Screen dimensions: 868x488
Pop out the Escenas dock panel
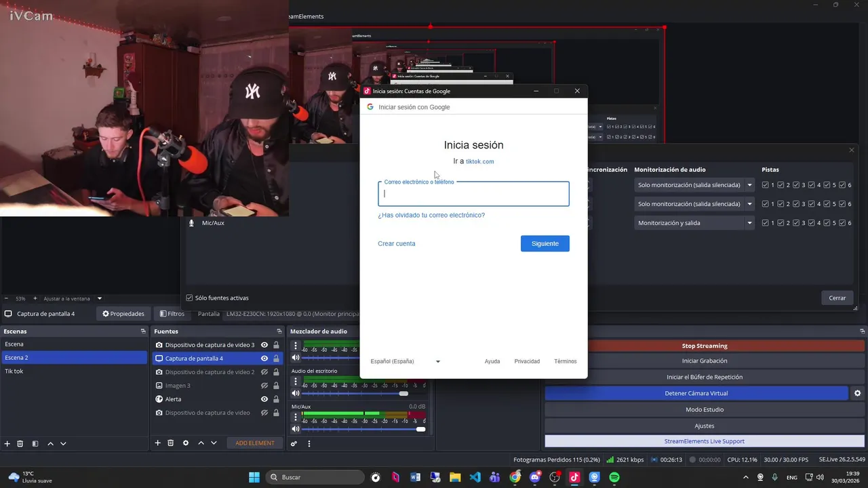pyautogui.click(x=143, y=331)
